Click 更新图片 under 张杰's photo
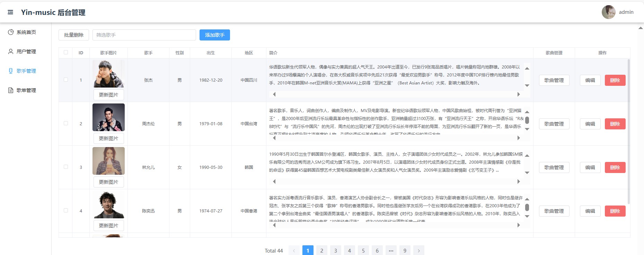644x255 pixels. click(109, 95)
